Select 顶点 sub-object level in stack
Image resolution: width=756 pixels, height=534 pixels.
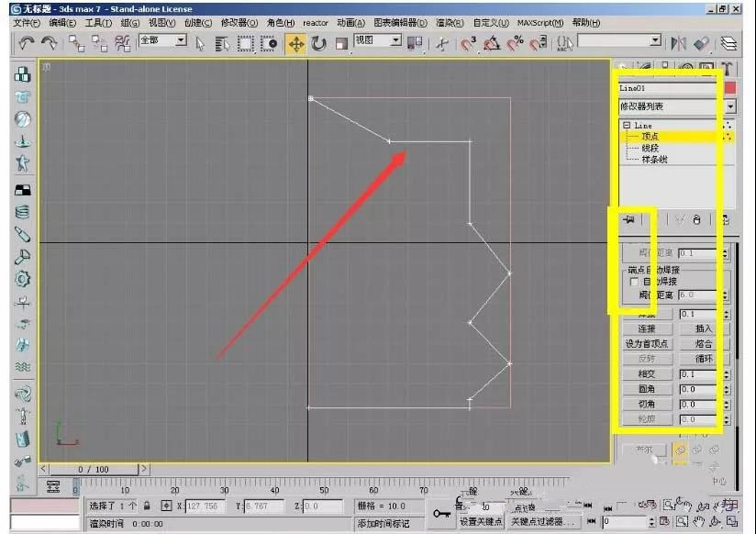(x=650, y=137)
